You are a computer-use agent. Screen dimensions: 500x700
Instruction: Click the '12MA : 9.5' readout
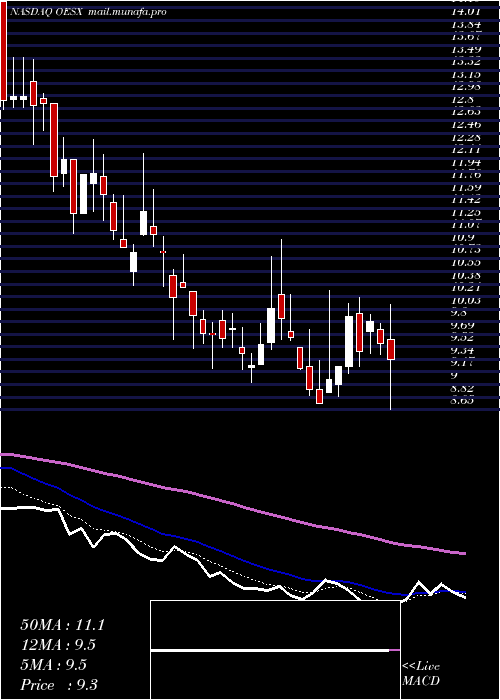coord(58,645)
